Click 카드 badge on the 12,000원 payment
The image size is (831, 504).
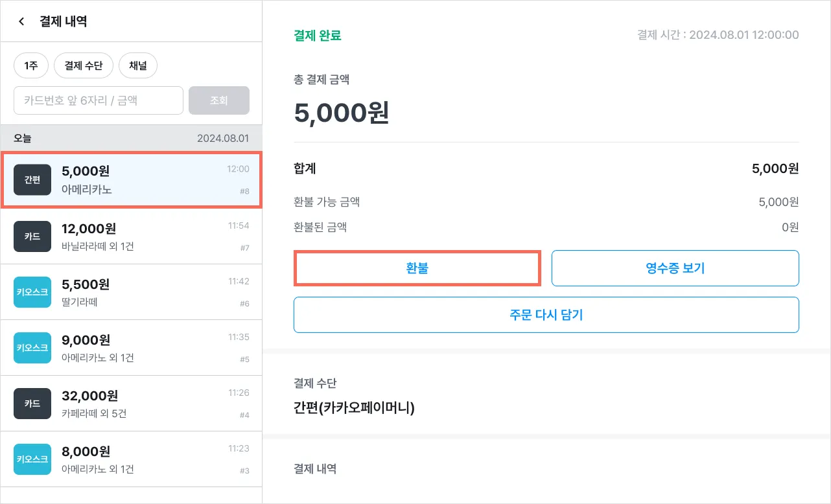(32, 236)
